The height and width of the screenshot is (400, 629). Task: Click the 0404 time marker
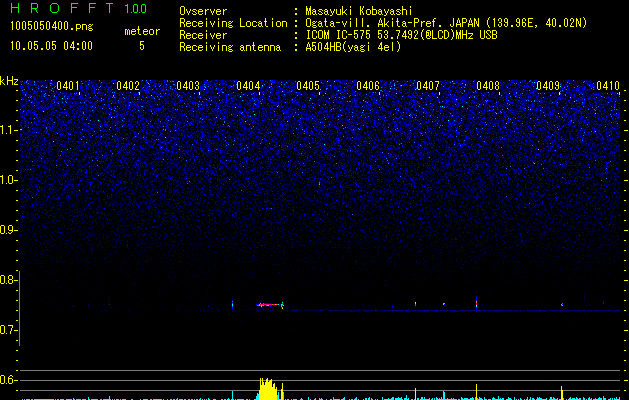click(248, 86)
